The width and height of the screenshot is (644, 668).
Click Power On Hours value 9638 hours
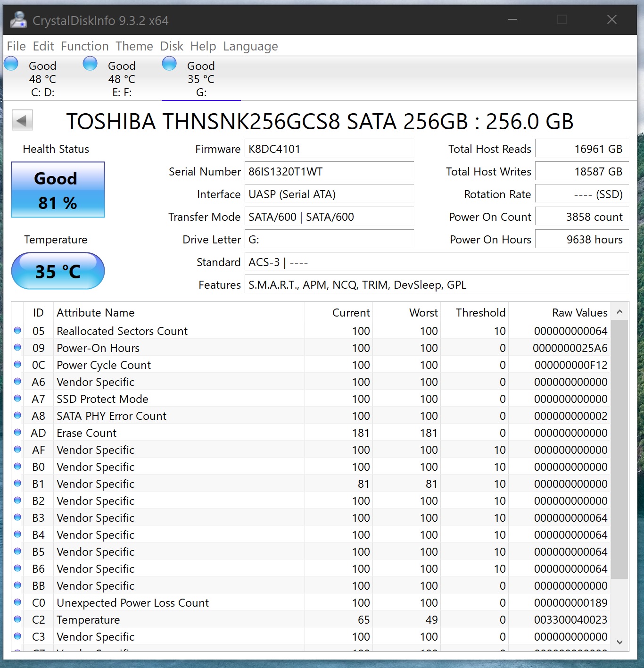(582, 240)
